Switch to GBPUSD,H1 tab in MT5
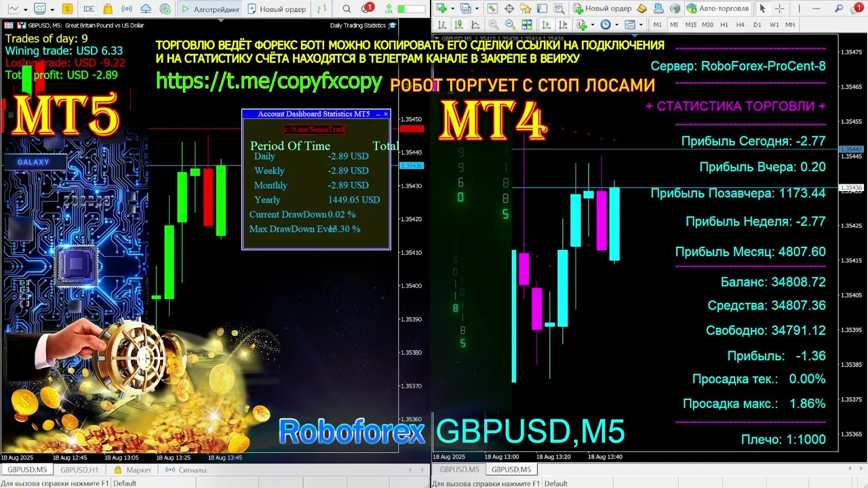 79,470
